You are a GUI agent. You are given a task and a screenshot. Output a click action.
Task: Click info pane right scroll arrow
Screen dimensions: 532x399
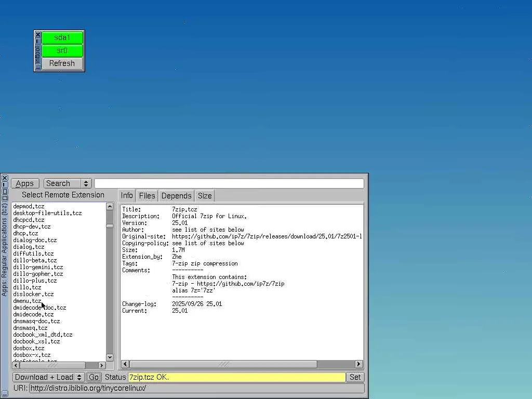point(358,364)
